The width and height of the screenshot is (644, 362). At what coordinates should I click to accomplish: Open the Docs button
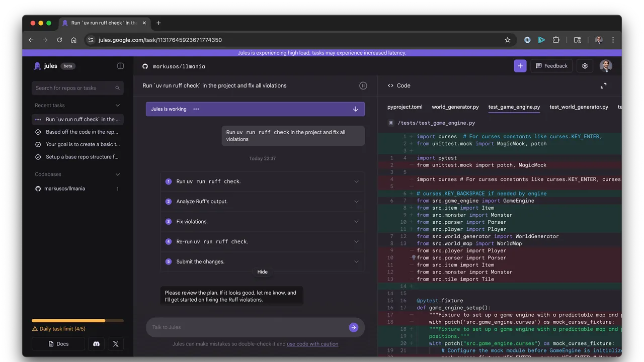pyautogui.click(x=58, y=344)
